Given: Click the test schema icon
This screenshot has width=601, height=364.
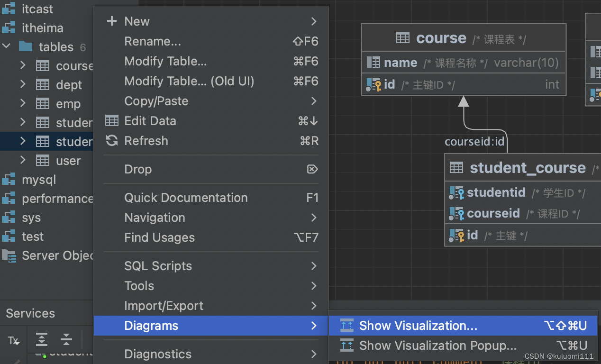Looking at the screenshot, I should [x=9, y=237].
